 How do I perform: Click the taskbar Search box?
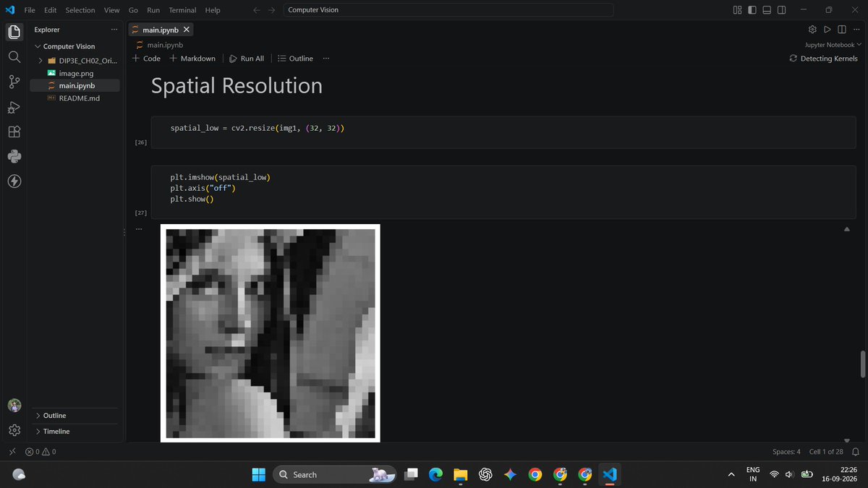pos(336,474)
